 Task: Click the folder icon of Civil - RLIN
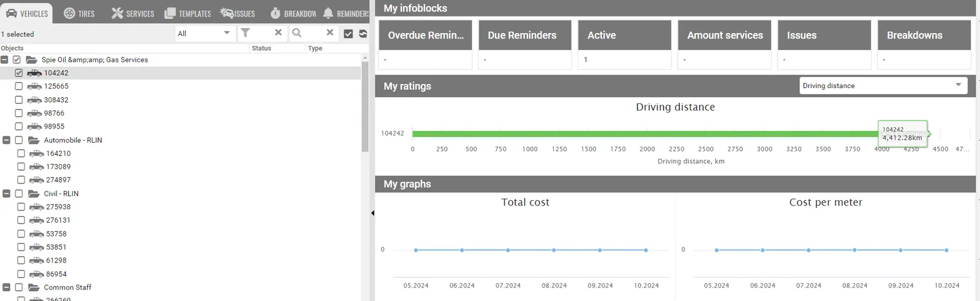(34, 193)
